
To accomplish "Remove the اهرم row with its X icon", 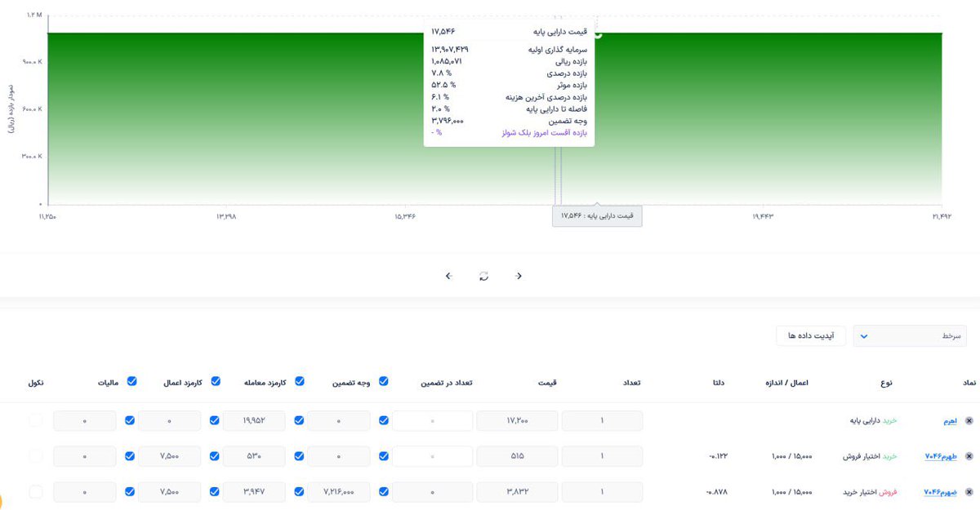I will tap(969, 421).
